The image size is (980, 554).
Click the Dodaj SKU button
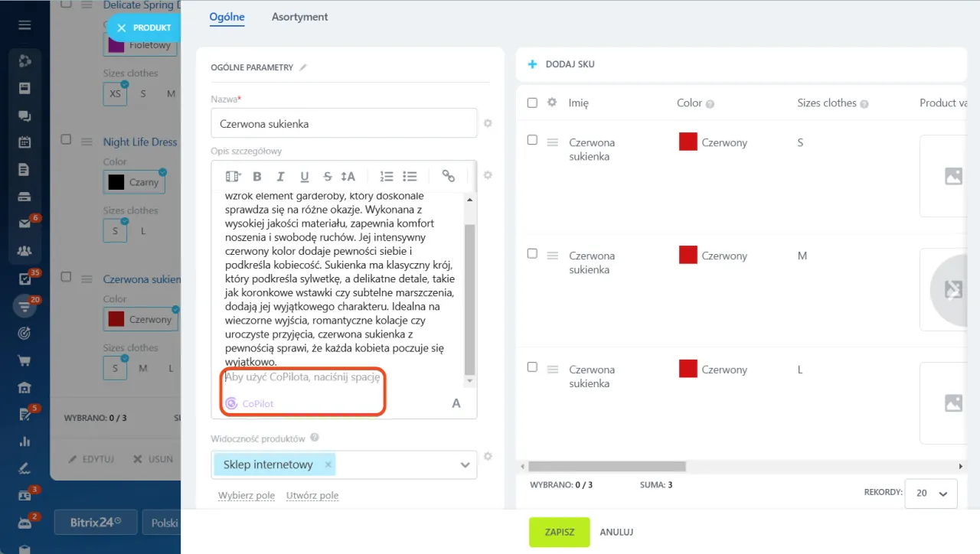561,64
